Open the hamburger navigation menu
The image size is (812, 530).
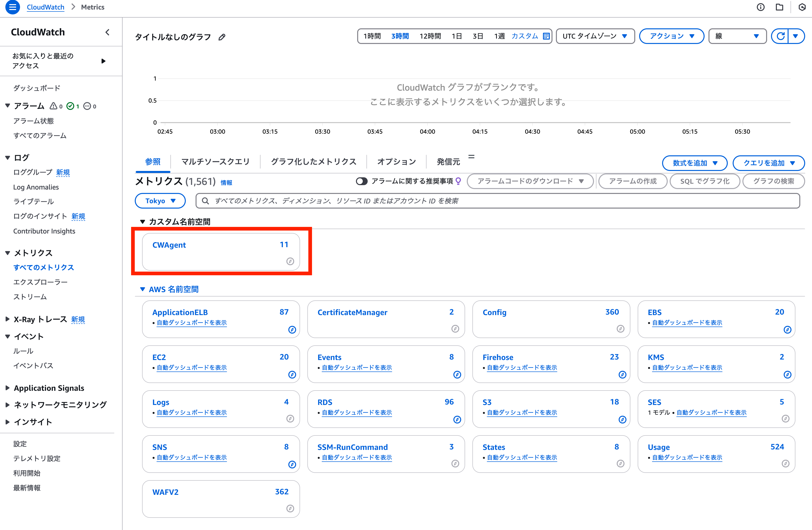coord(13,7)
